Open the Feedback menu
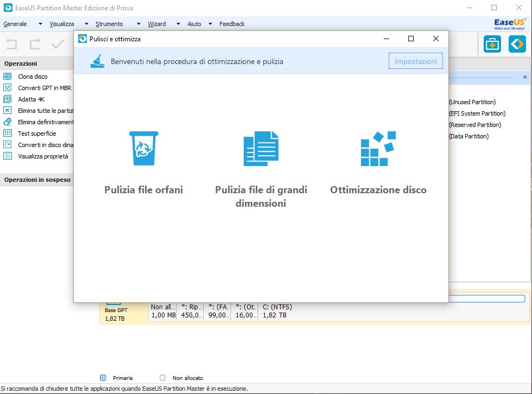 pyautogui.click(x=232, y=24)
